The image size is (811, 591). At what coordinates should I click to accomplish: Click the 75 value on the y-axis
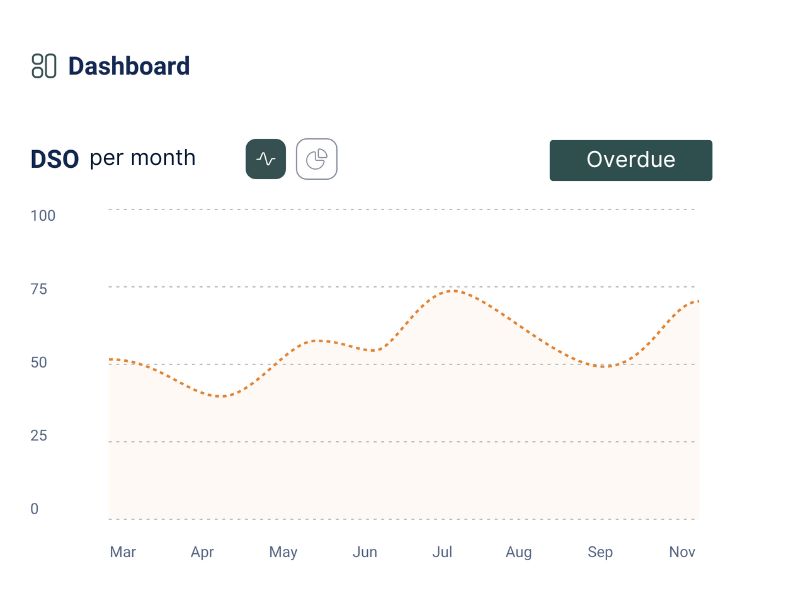pos(39,289)
